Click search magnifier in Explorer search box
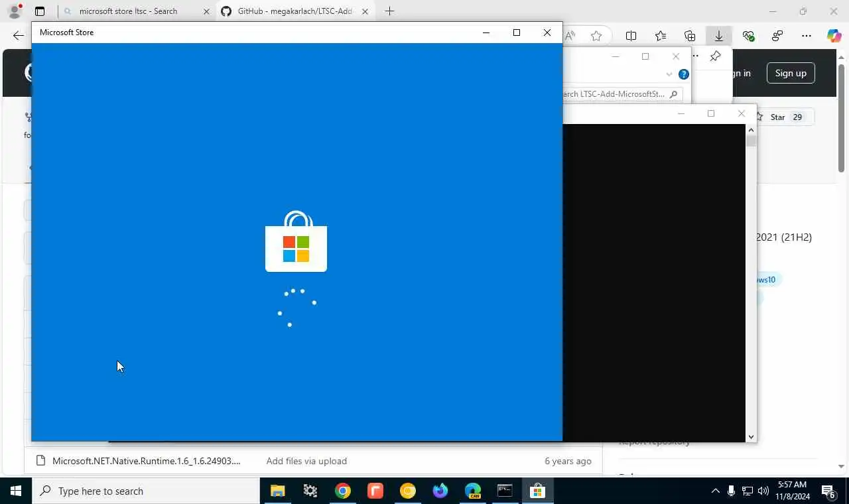 pyautogui.click(x=673, y=94)
